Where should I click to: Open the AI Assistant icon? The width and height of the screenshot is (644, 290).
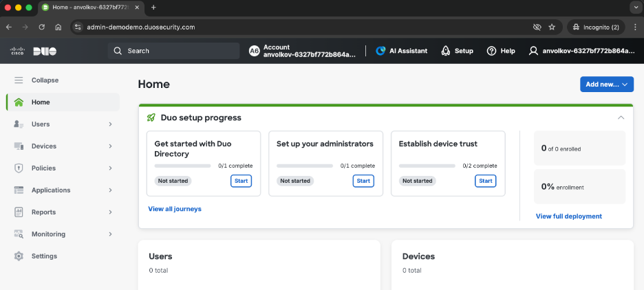380,51
